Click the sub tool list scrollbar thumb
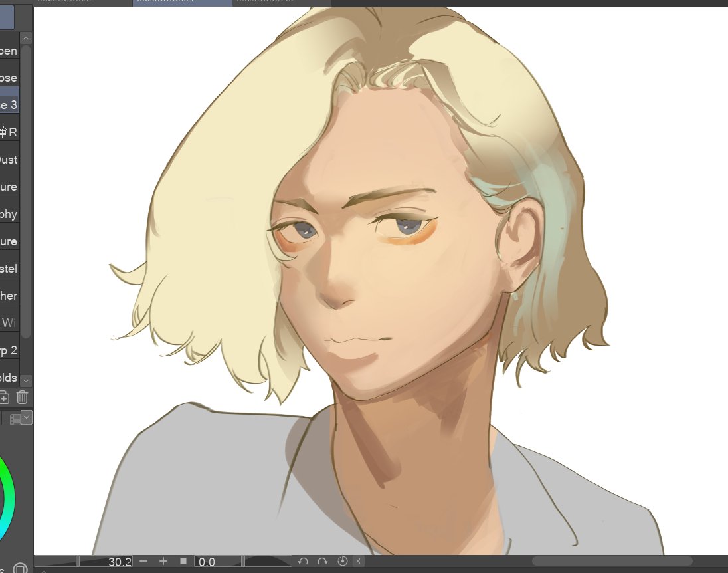 click(26, 191)
